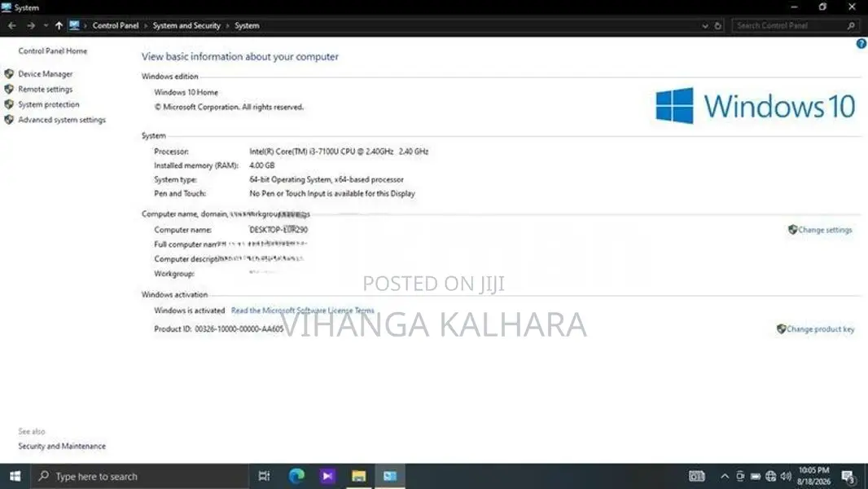Go back with the Back arrow
Image resolution: width=868 pixels, height=489 pixels.
(x=11, y=25)
